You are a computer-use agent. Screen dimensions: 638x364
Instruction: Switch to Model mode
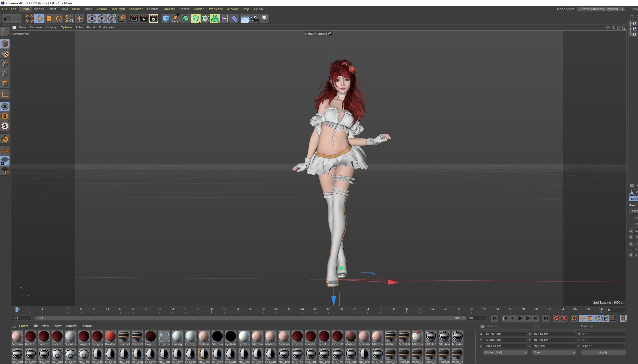[x=5, y=44]
